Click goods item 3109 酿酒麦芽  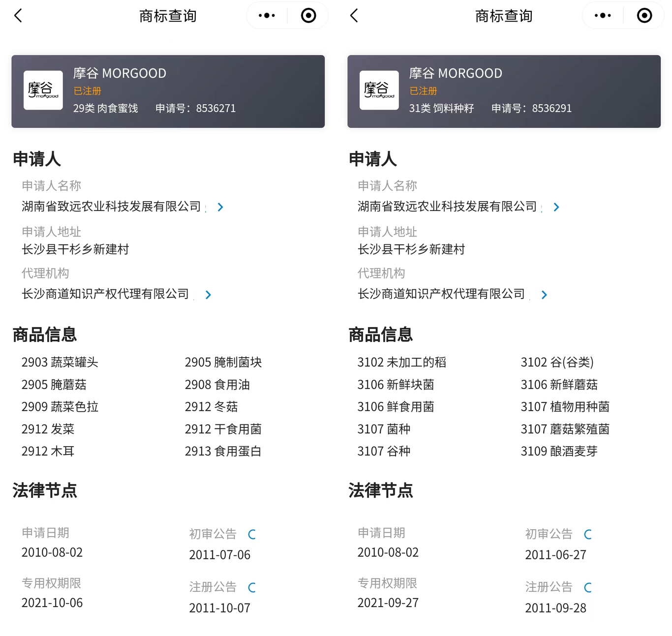pos(559,452)
